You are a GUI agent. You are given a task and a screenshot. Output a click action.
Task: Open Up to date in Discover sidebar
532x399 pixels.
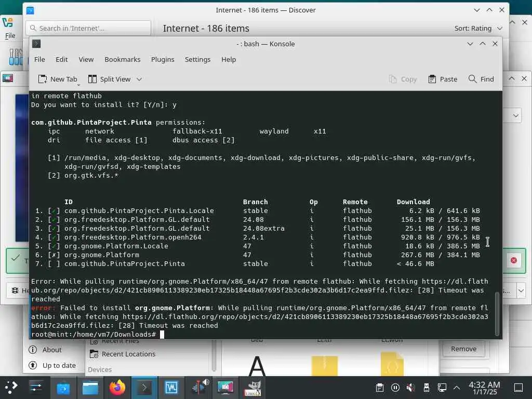tap(52, 365)
